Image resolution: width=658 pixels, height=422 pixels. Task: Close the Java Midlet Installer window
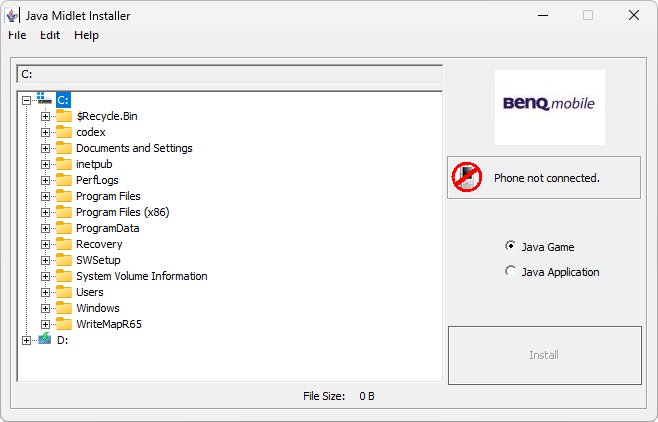tap(634, 16)
